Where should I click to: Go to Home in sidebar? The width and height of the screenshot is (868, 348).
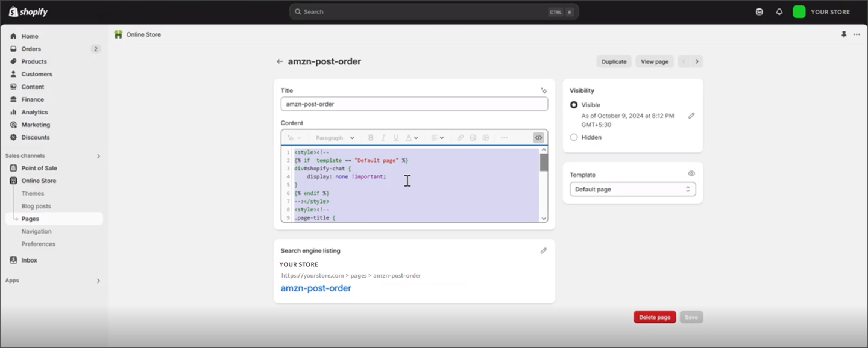click(30, 36)
